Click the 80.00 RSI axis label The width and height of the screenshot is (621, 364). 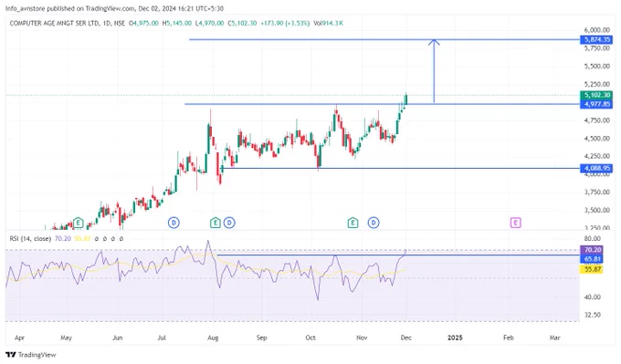(x=593, y=239)
